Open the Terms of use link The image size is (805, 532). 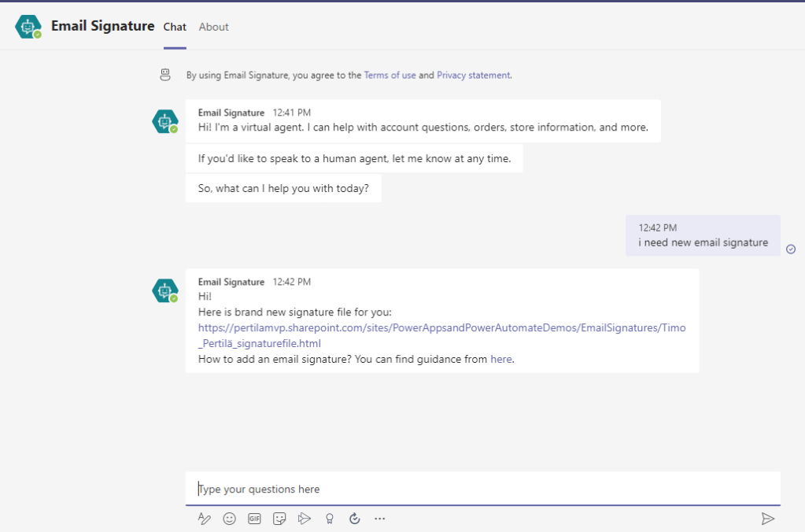click(390, 76)
